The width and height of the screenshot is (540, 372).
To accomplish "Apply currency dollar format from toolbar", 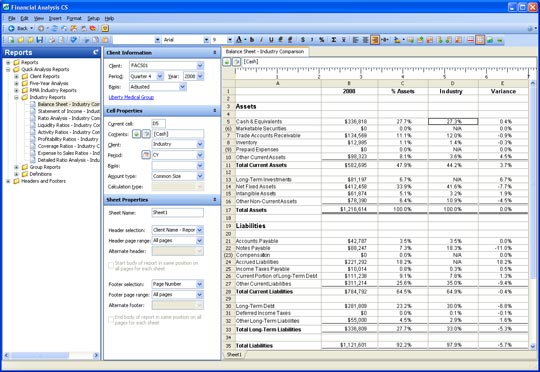I will pos(303,40).
